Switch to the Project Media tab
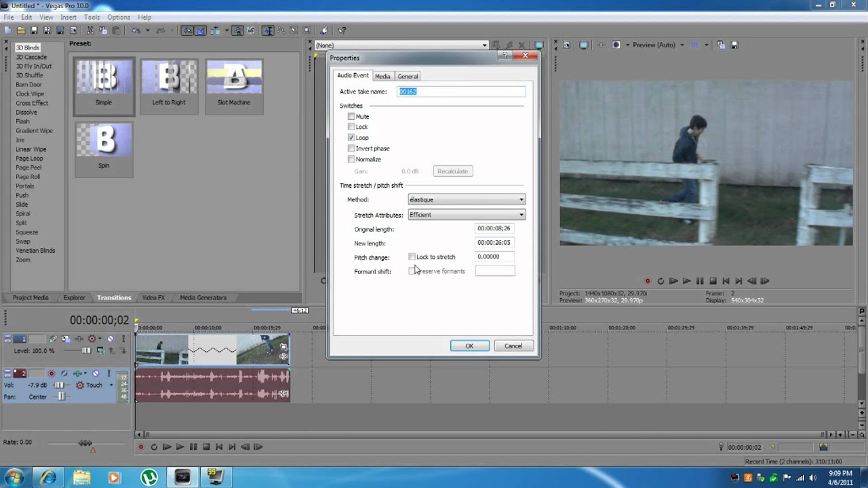868x488 pixels. pos(31,298)
